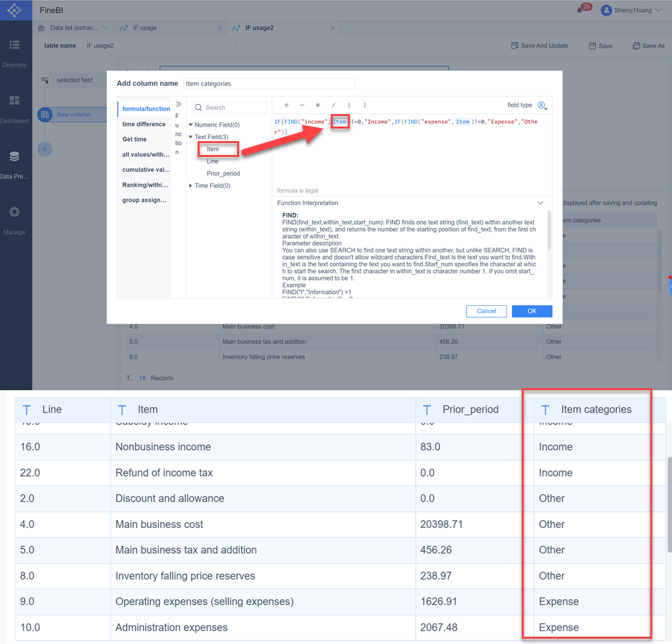Click the field Search box
The image size is (672, 644).
(229, 107)
